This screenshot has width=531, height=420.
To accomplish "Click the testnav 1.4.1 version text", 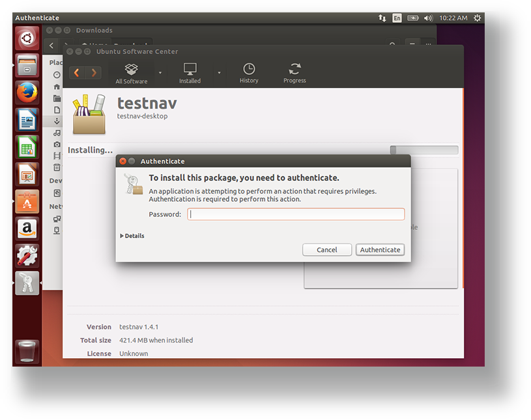I will (x=139, y=327).
